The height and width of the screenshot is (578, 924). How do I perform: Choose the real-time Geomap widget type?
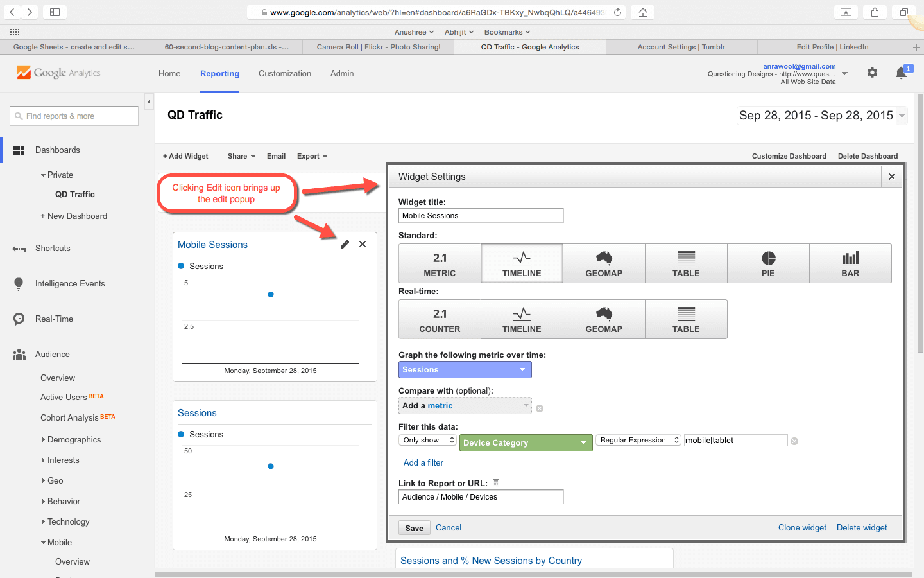(x=604, y=319)
